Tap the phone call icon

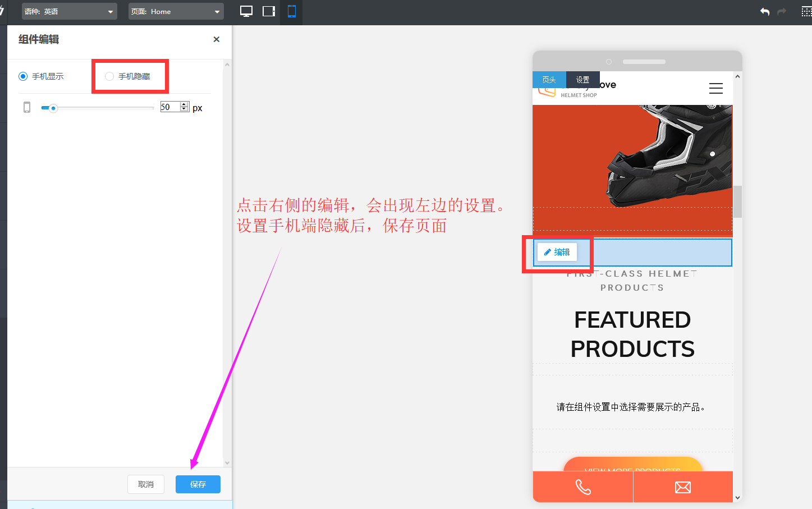pos(583,487)
